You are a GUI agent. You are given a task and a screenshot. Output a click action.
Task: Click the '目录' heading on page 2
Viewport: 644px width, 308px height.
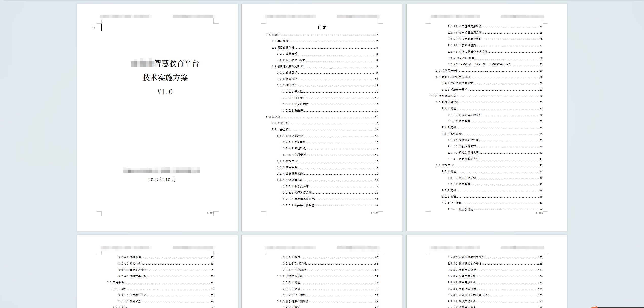(x=322, y=28)
